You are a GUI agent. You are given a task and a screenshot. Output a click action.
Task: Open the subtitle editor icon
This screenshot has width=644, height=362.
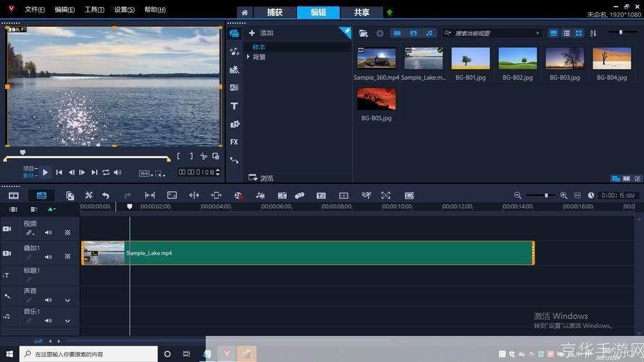[321, 195]
